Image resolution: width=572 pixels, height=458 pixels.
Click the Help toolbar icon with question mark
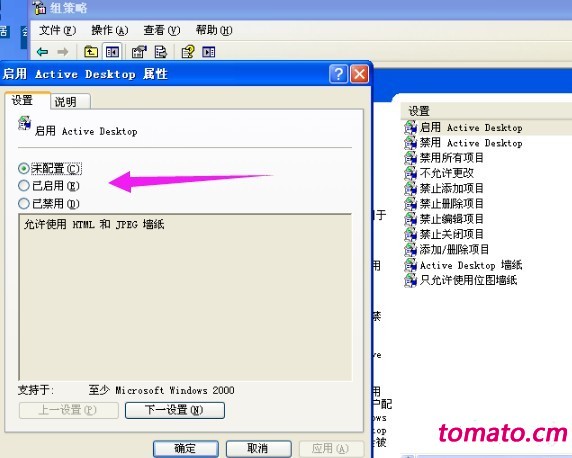pyautogui.click(x=188, y=52)
